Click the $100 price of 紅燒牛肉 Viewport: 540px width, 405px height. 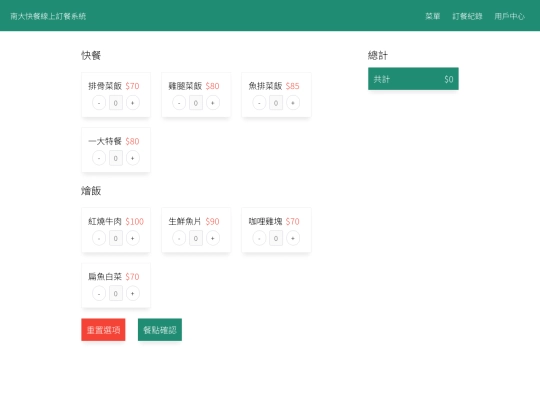[135, 221]
